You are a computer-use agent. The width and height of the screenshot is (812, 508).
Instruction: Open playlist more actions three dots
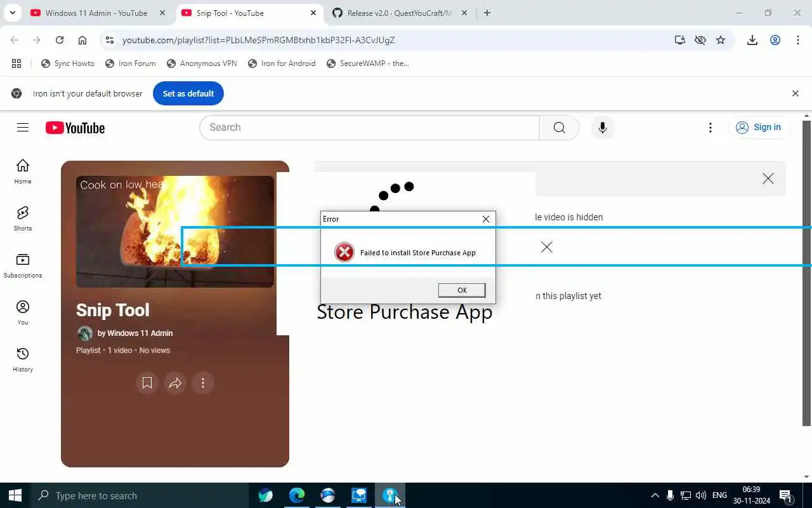coord(203,383)
